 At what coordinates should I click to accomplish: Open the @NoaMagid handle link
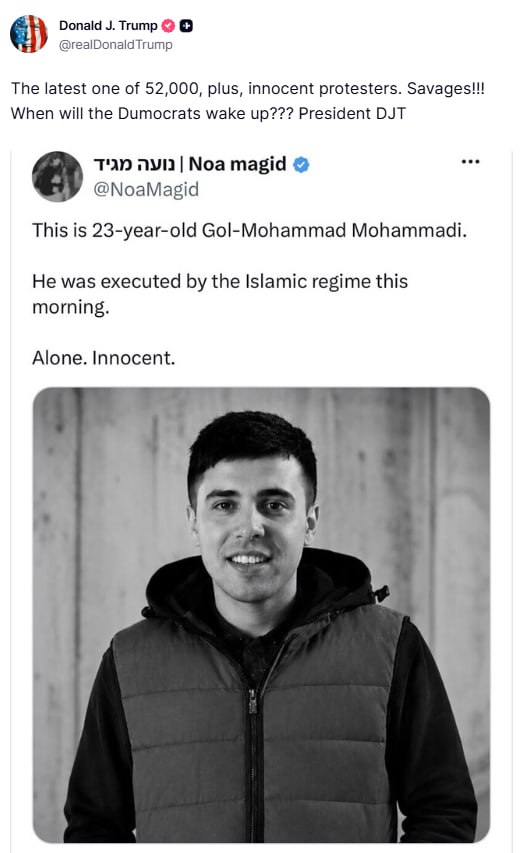coord(146,189)
